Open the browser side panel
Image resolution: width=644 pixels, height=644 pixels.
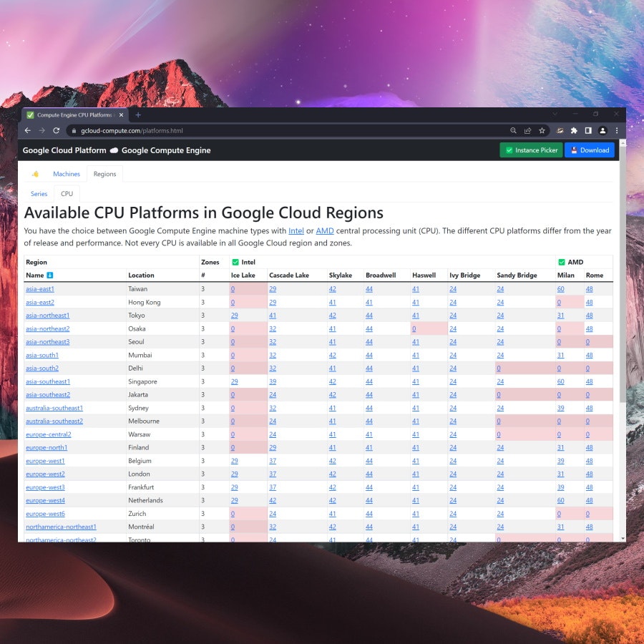click(588, 131)
